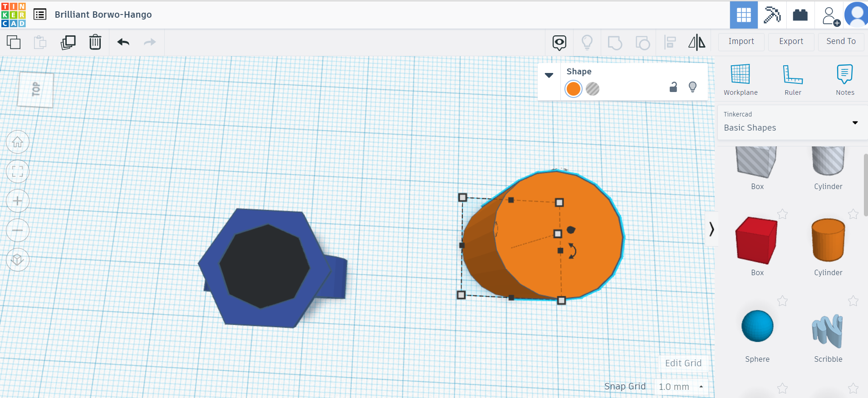
Task: Show all hidden shapes lightbulb icon
Action: (587, 43)
